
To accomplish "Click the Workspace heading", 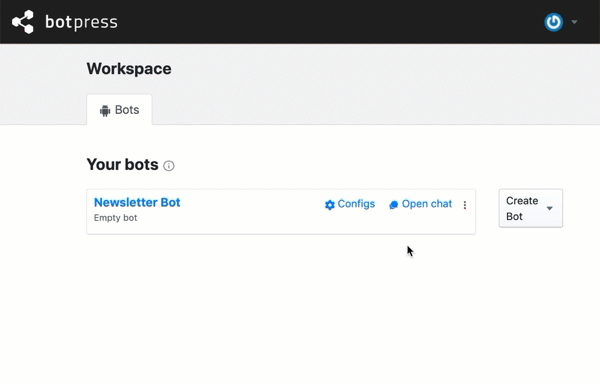I will (x=129, y=69).
